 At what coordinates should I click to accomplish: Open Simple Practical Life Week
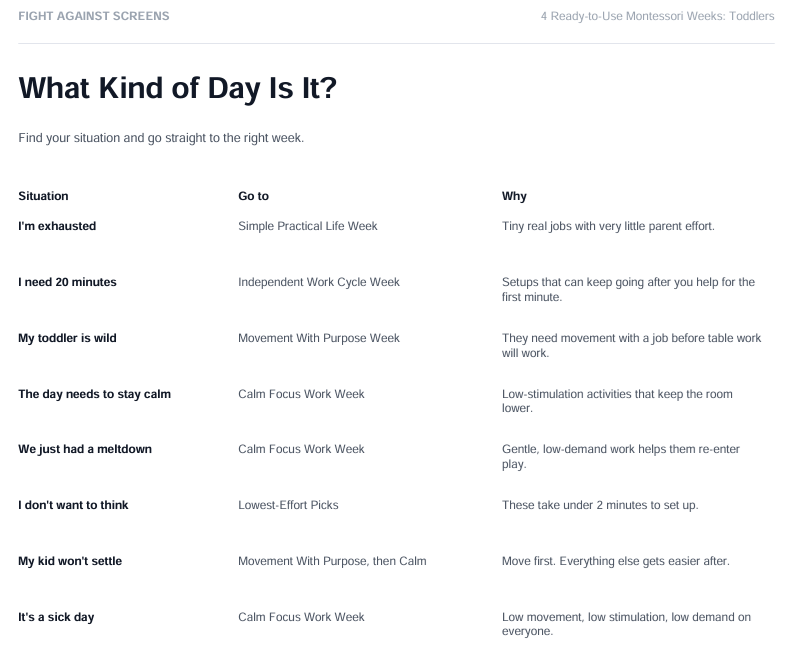pyautogui.click(x=307, y=226)
